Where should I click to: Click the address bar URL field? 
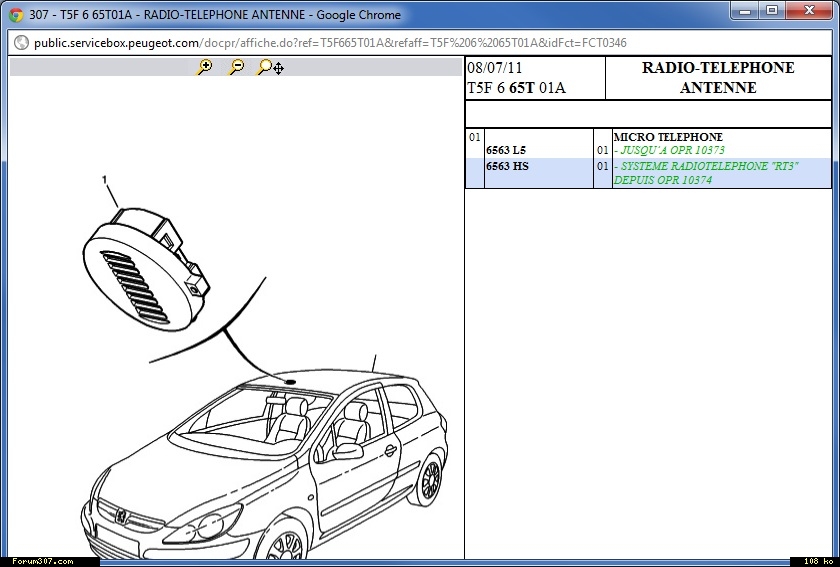(420, 43)
